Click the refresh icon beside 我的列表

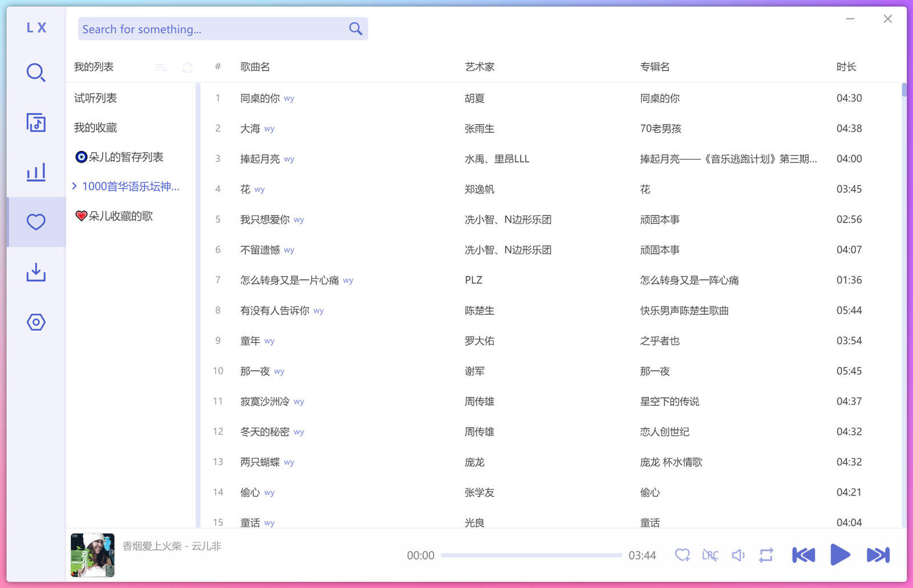click(x=187, y=68)
